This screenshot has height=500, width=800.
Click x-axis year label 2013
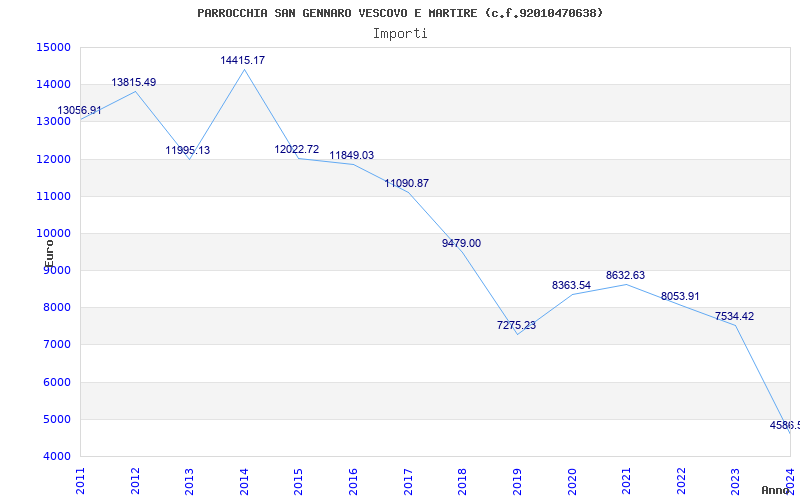[189, 482]
